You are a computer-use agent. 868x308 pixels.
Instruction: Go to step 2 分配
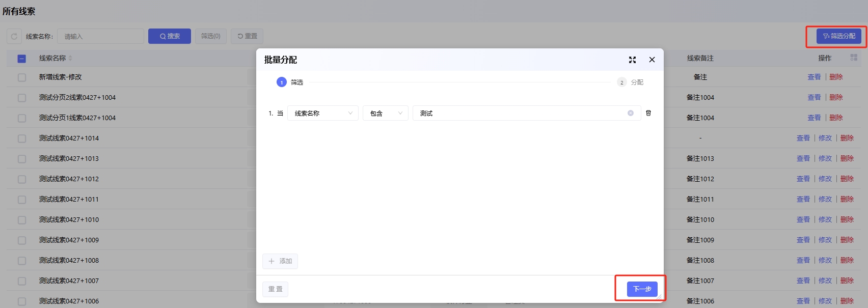pyautogui.click(x=630, y=82)
